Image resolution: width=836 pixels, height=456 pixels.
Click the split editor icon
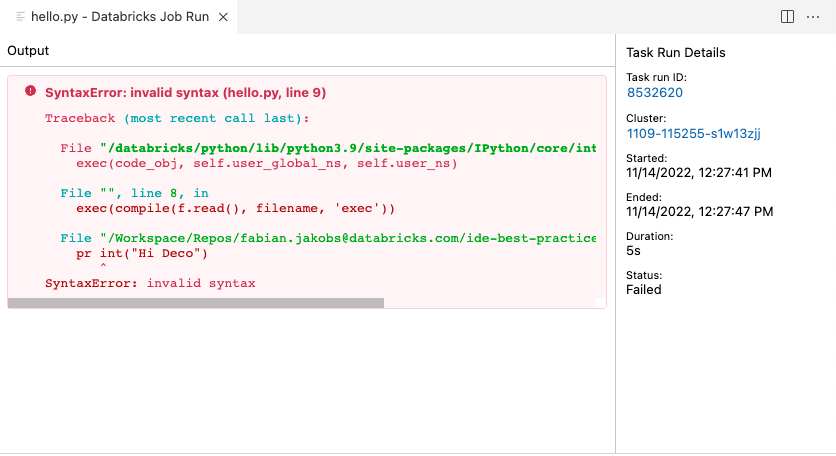tap(787, 17)
